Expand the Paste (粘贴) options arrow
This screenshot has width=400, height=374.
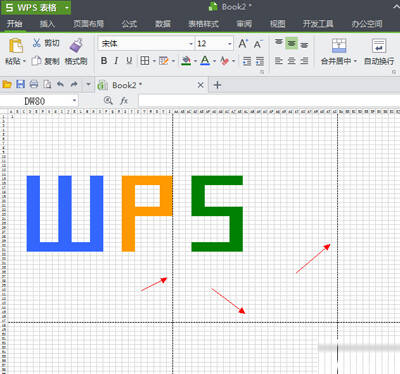(24, 61)
